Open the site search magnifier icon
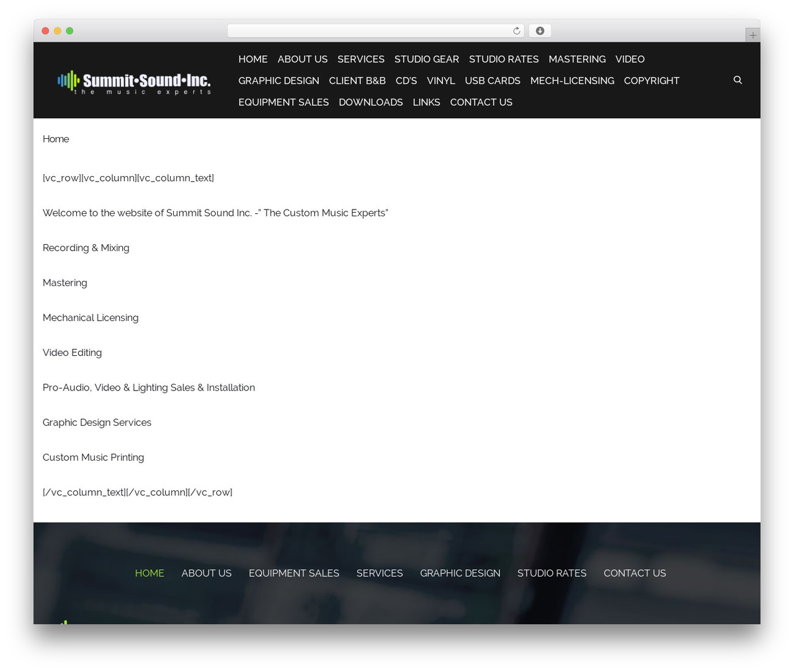Viewport: 794px width, 672px height. click(x=738, y=80)
